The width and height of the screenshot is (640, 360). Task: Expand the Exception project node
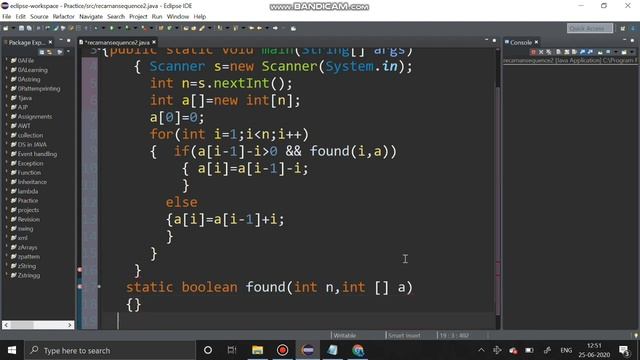tap(7, 163)
